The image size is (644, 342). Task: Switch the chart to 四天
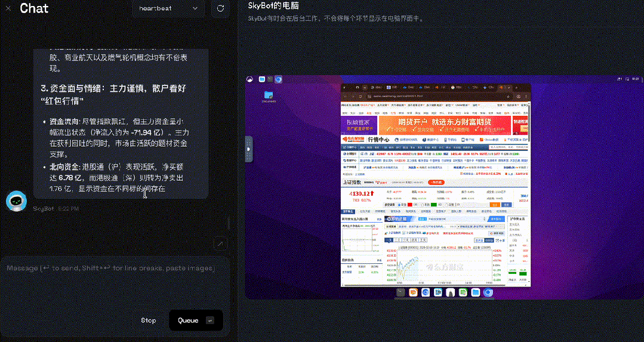click(x=414, y=240)
